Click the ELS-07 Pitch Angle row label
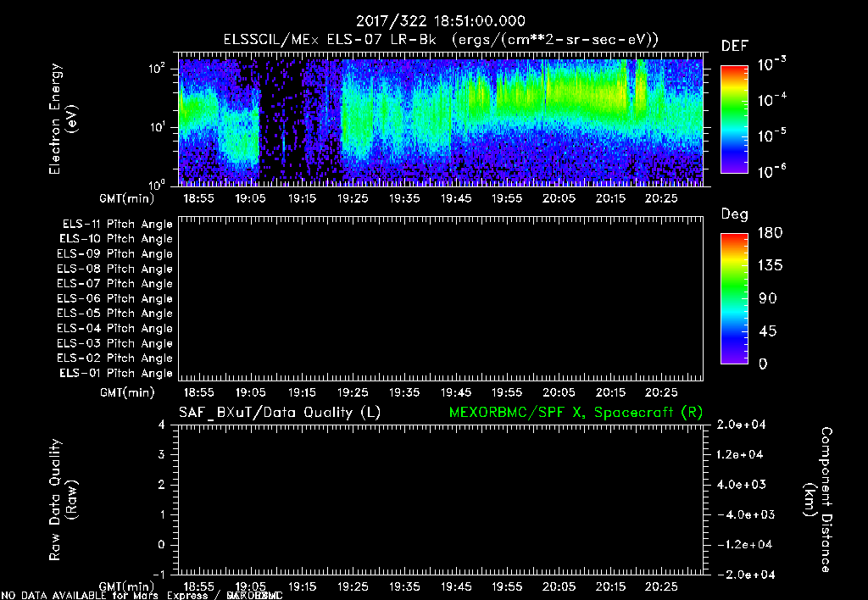This screenshot has width=868, height=600. 115,284
